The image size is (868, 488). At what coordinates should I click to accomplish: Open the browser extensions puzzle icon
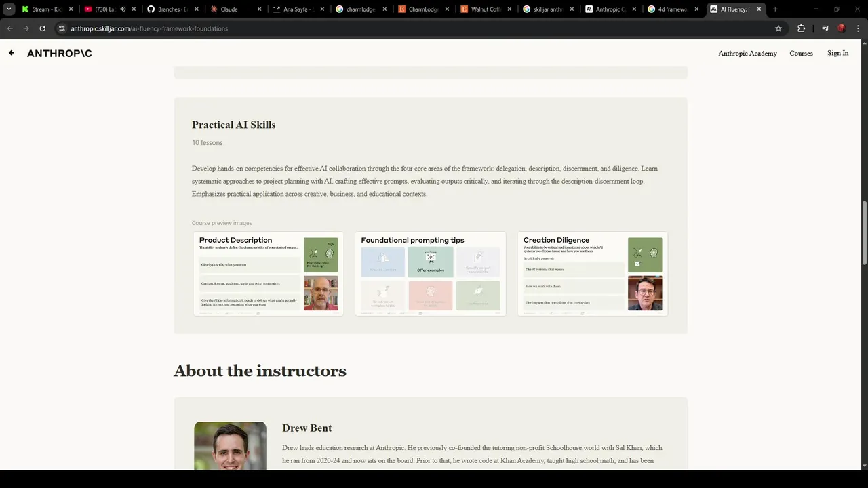pos(801,28)
